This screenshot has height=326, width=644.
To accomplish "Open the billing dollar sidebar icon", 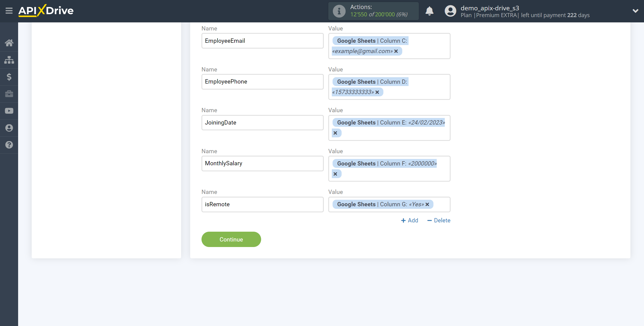I will (x=9, y=77).
